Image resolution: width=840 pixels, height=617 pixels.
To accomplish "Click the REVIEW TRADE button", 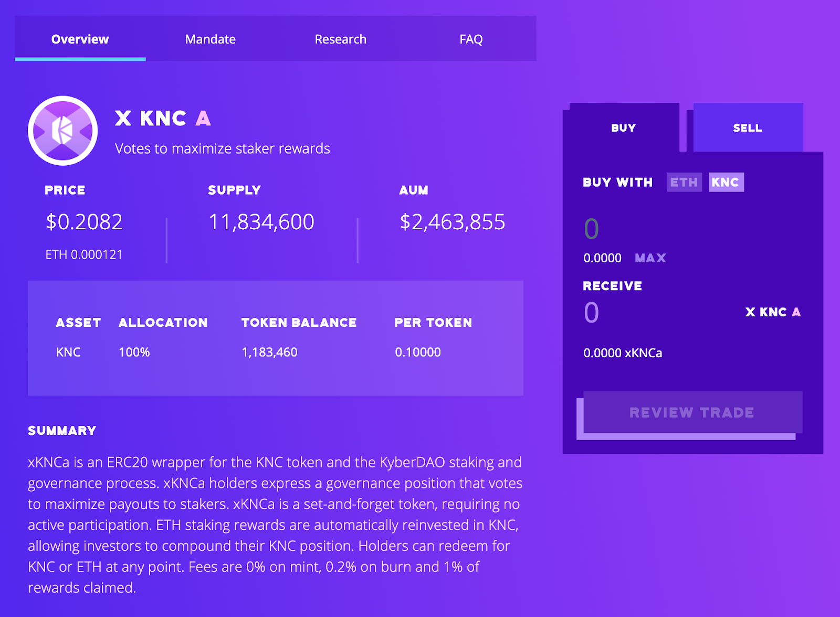I will coord(692,412).
